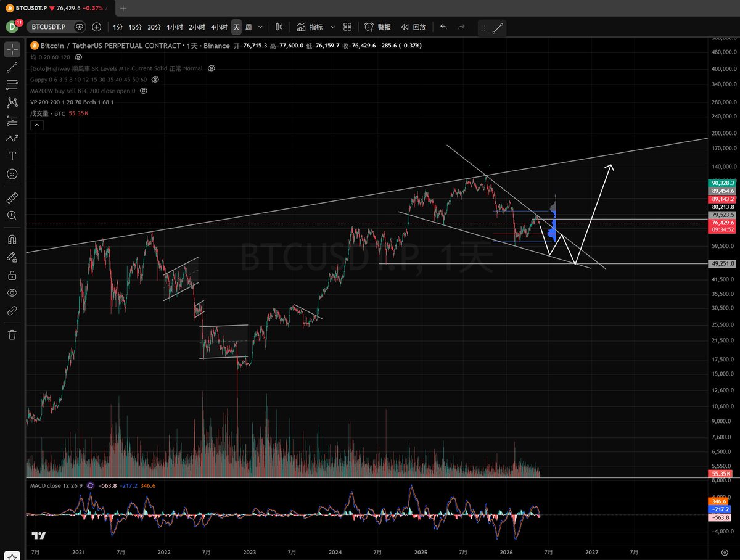
Task: Activate the zoom in tool
Action: (12, 215)
